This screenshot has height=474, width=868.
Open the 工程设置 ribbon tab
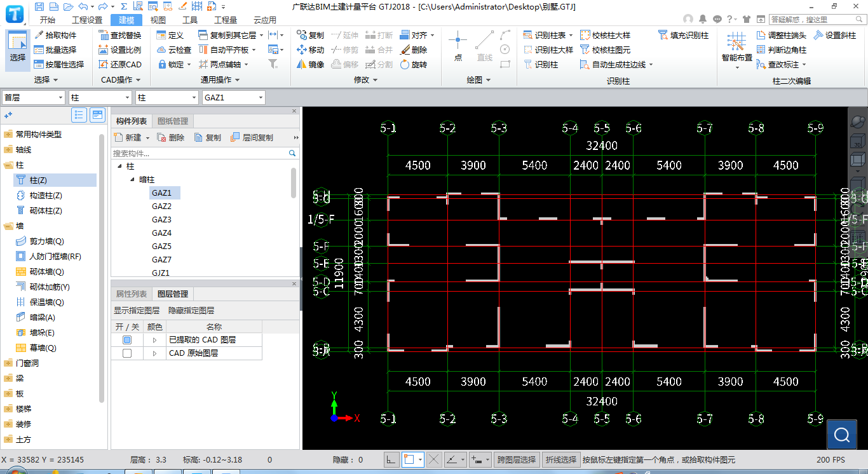point(87,20)
